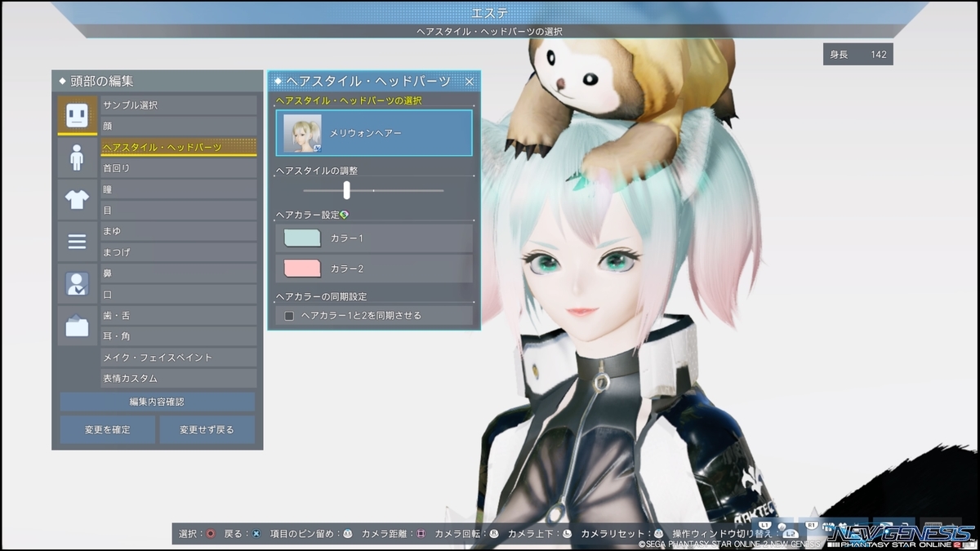The height and width of the screenshot is (551, 980).
Task: Select サンプル選択 menu item
Action: pyautogui.click(x=179, y=105)
